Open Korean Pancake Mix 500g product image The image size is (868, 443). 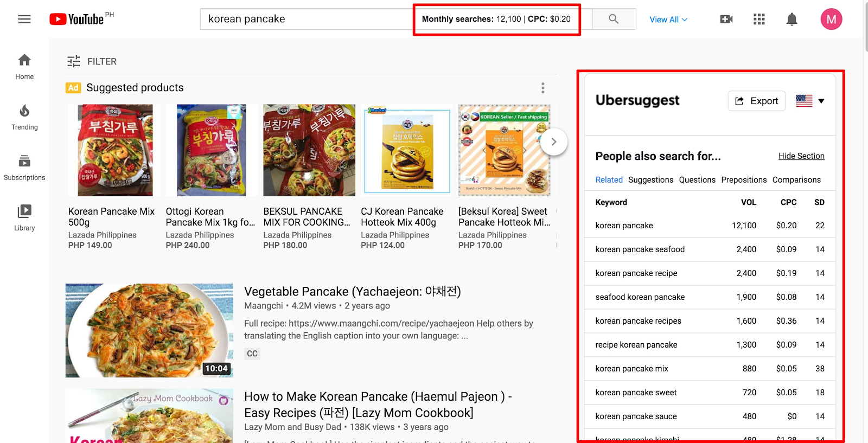click(x=115, y=150)
